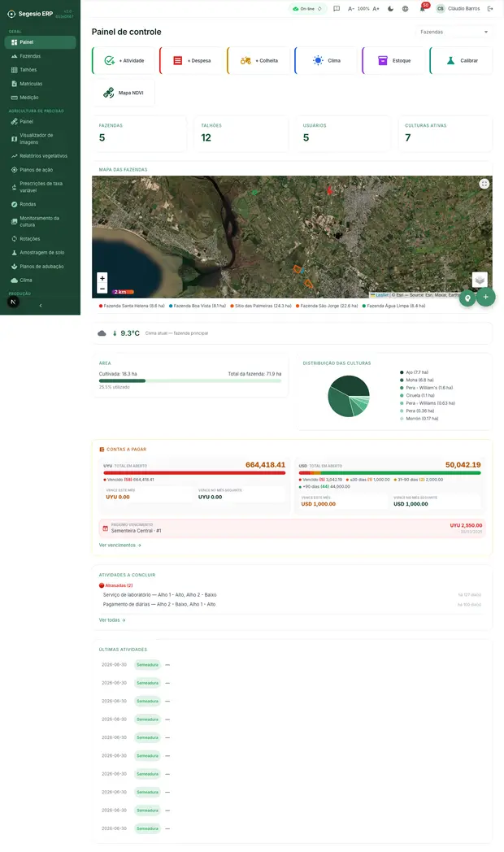Click the + Despesa button
Viewport: 504px width, 852px height.
coord(192,61)
